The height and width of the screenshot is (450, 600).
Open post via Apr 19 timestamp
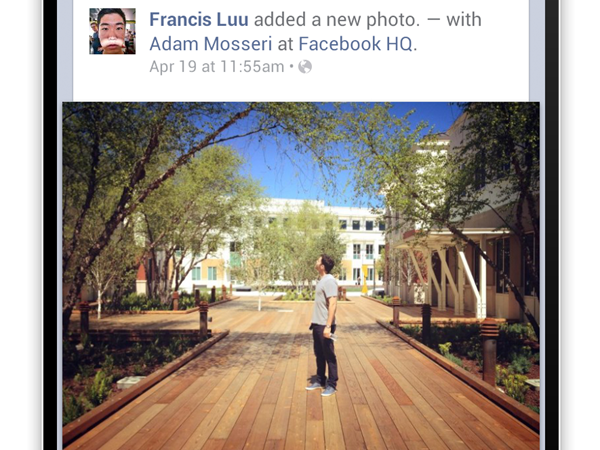point(217,67)
